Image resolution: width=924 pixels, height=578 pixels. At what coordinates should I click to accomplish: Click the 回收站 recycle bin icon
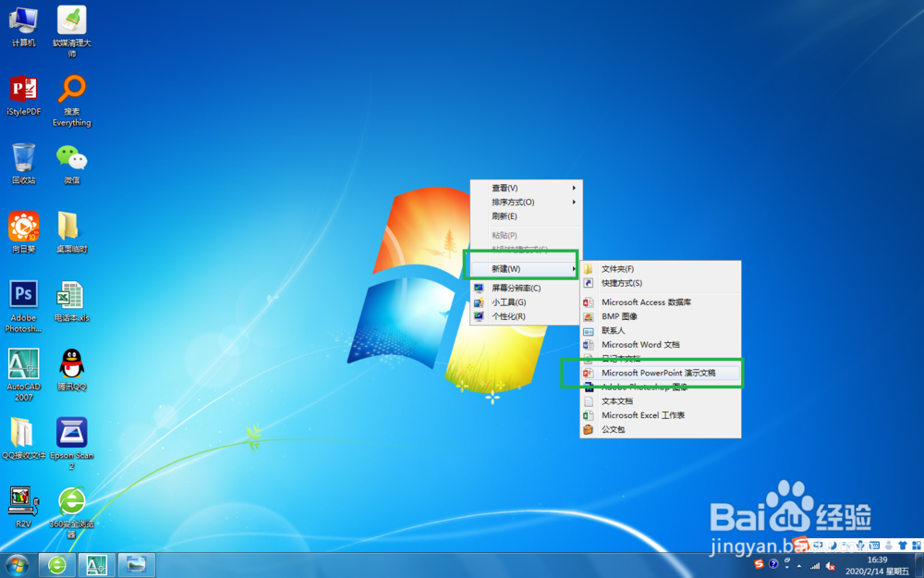[24, 164]
